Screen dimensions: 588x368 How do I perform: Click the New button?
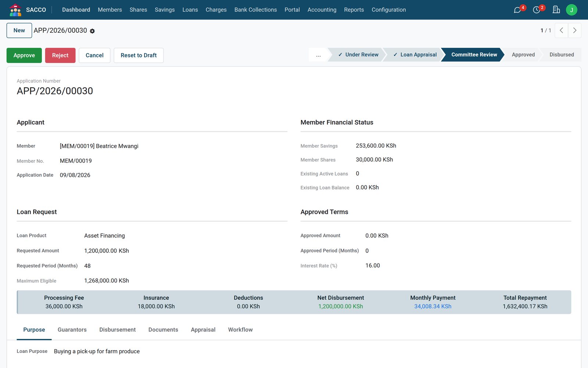tap(19, 31)
